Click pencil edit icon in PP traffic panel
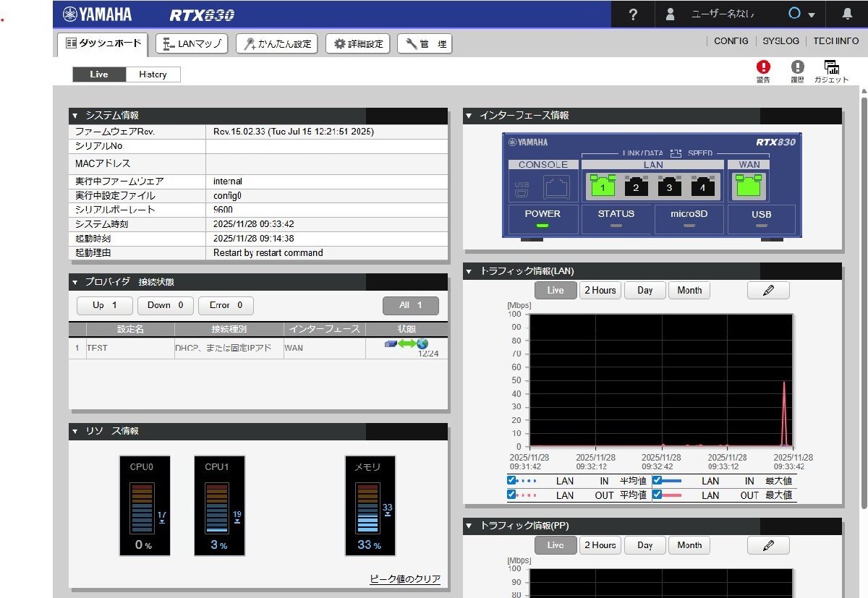The width and height of the screenshot is (868, 598). tap(768, 545)
